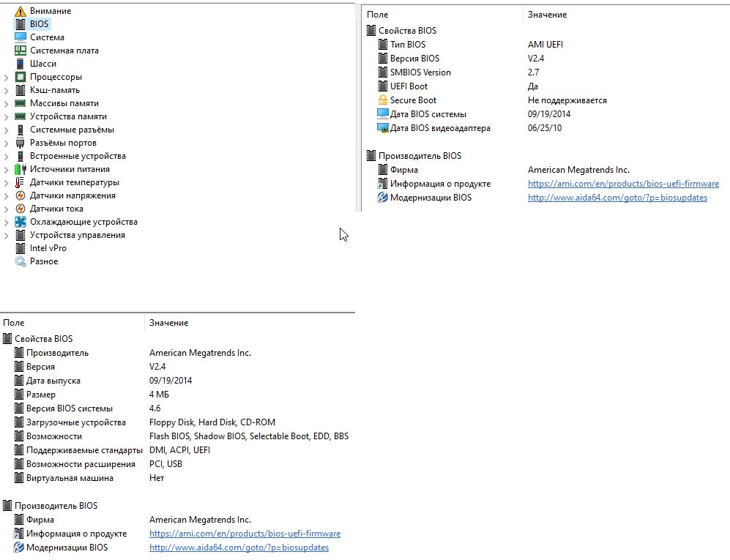The width and height of the screenshot is (730, 560).
Task: Click the chassis icon beside Шасси
Action: (x=20, y=63)
